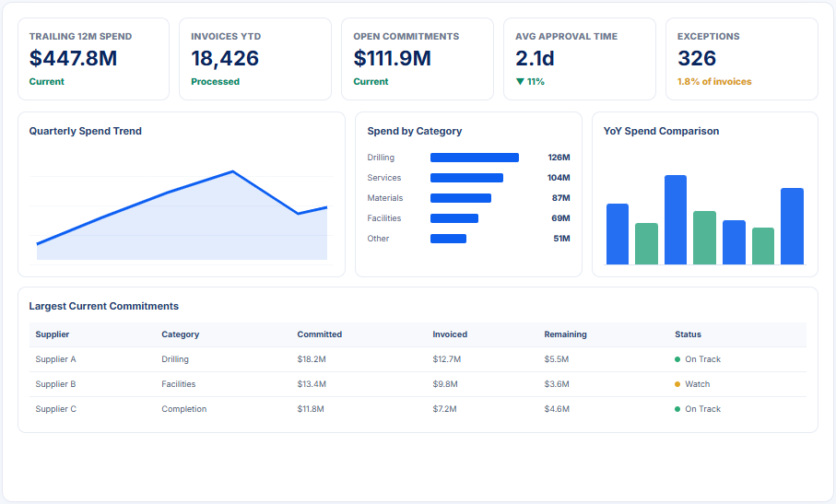Viewport: 836px width, 504px height.
Task: Sort by the Status column header
Action: coord(688,334)
